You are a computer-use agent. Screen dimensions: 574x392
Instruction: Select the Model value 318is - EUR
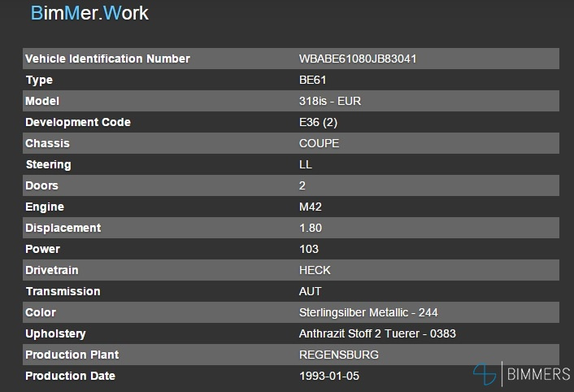[330, 101]
